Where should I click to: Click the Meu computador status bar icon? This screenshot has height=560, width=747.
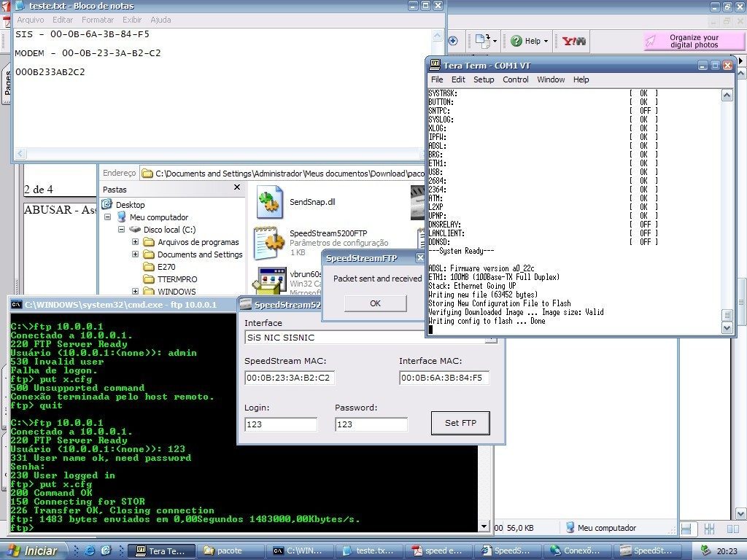click(x=570, y=528)
